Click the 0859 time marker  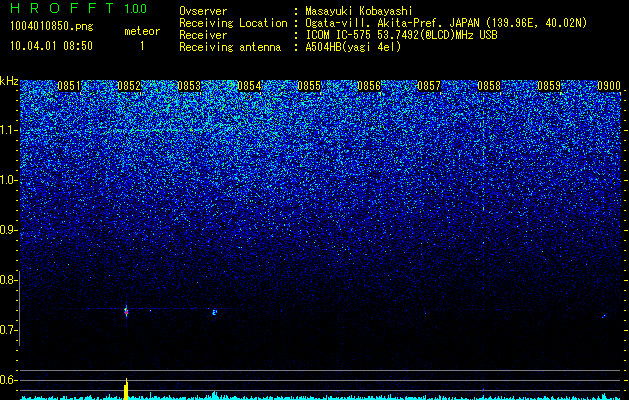(x=549, y=86)
